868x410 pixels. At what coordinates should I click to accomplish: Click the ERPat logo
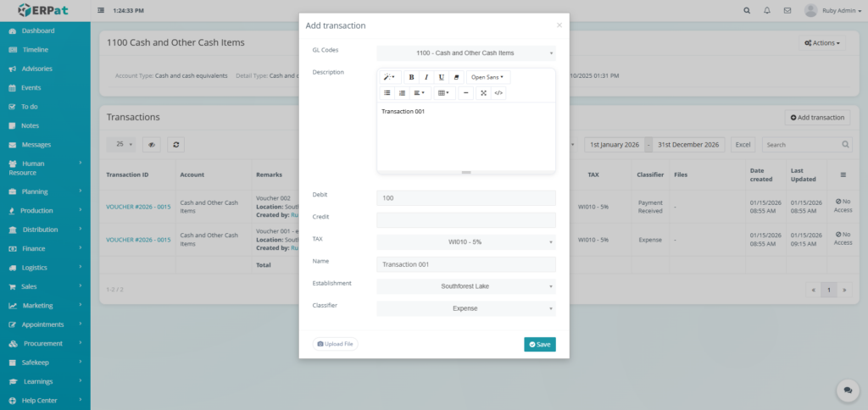coord(45,10)
